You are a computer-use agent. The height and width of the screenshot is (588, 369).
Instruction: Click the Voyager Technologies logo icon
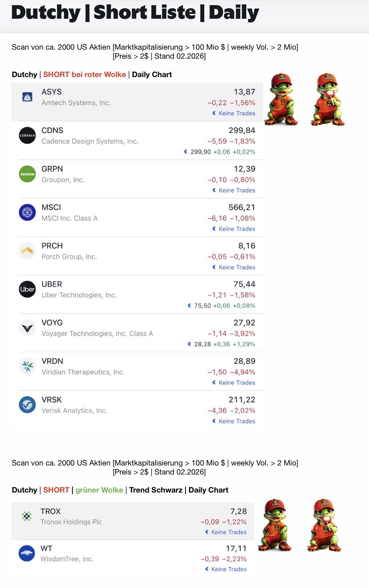point(27,328)
